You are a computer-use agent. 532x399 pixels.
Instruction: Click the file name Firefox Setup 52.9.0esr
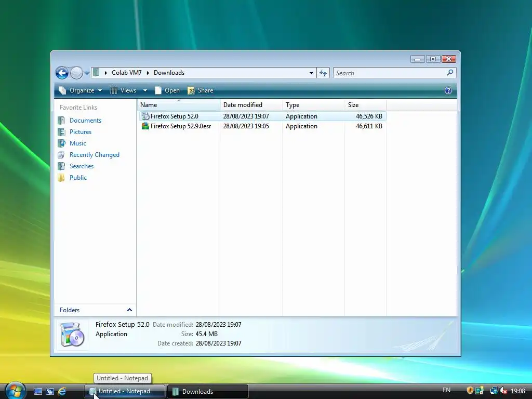(x=181, y=126)
